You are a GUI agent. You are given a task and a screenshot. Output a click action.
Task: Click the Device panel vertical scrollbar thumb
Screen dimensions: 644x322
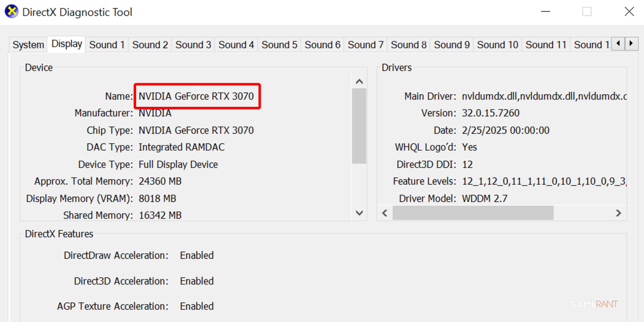(x=359, y=126)
